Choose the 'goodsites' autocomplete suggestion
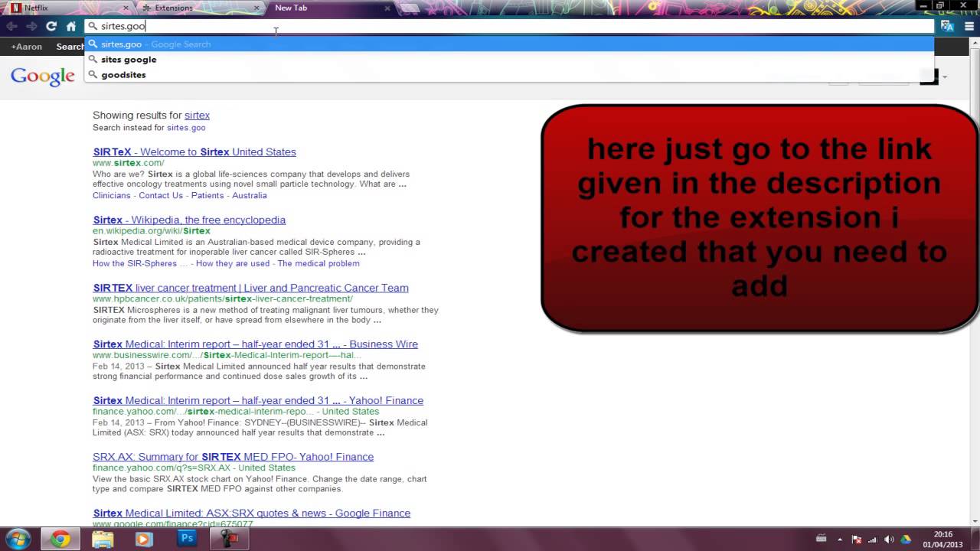 [123, 75]
